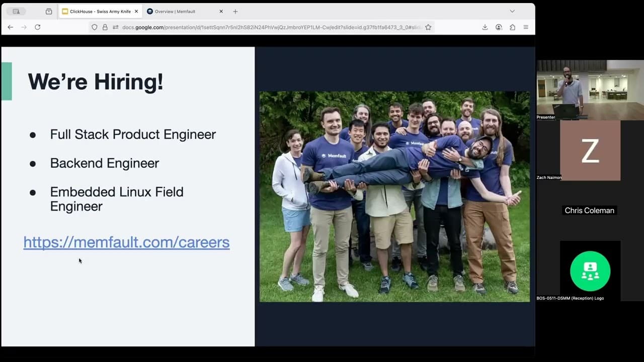
Task: Select the ClickHouse - Swiss Army Knife tab
Action: (98, 11)
